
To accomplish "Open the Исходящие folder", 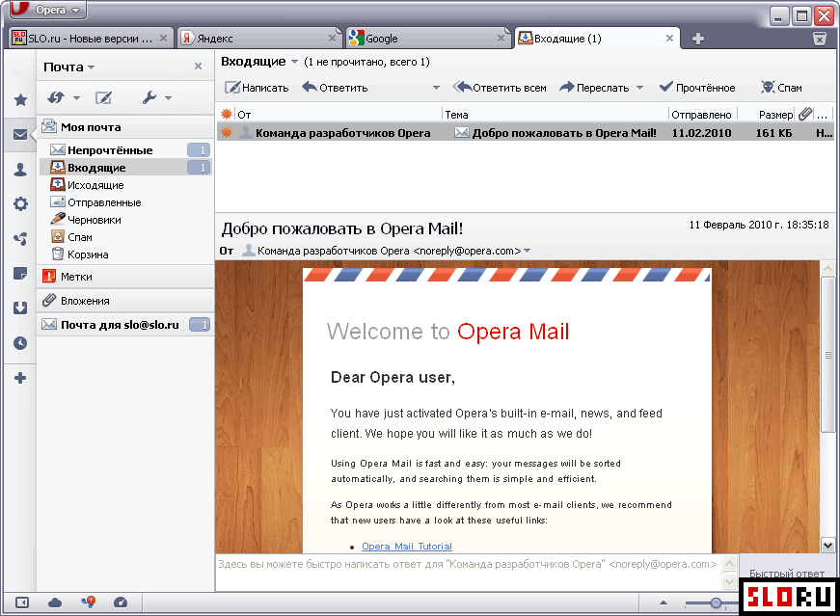I will click(x=126, y=185).
